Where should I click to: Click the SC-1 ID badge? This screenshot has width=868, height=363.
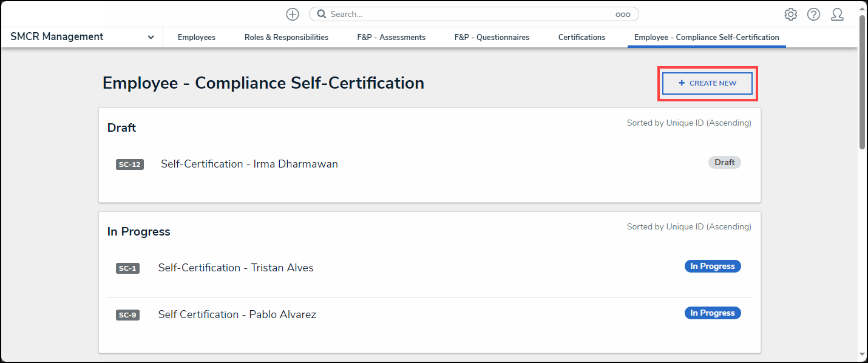coord(127,268)
